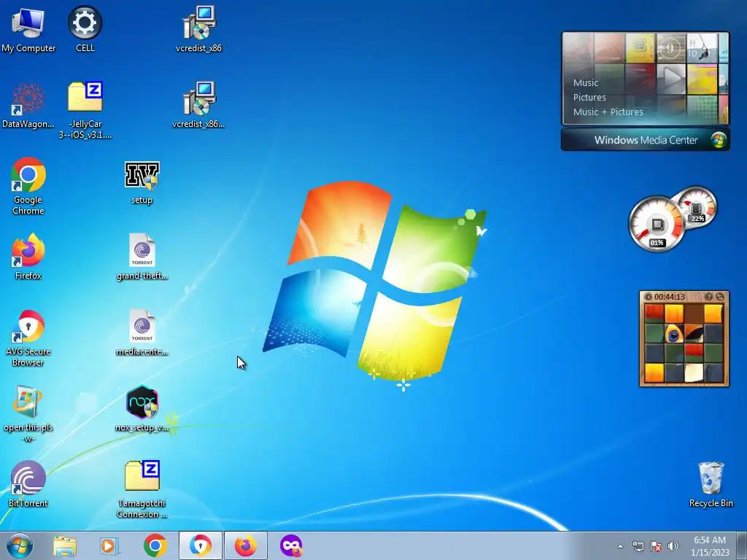Pause the puzzle timer with the clock icon
The image size is (747, 560).
pyautogui.click(x=648, y=297)
